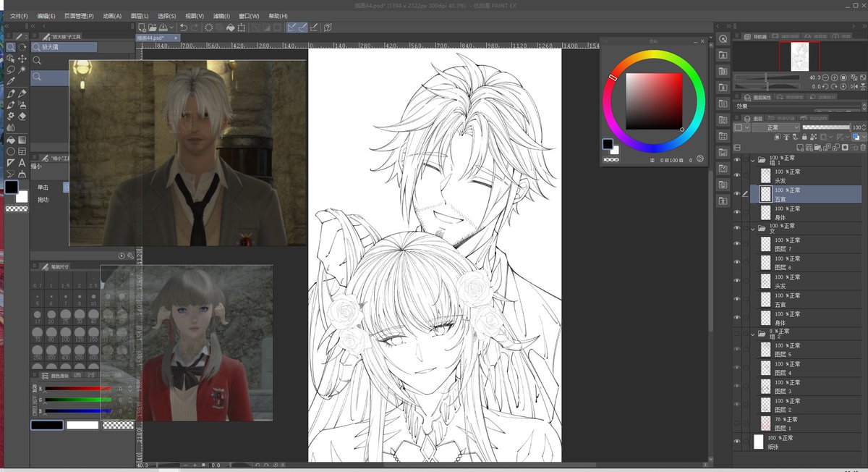The image size is (868, 472).
Task: Click the layer opacity slider
Action: (826, 127)
